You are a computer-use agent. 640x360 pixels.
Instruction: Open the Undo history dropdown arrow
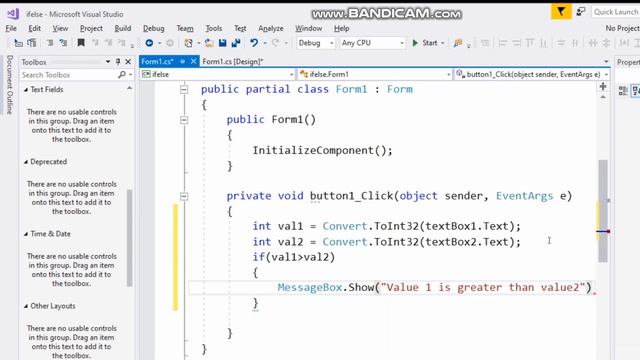coord(265,43)
